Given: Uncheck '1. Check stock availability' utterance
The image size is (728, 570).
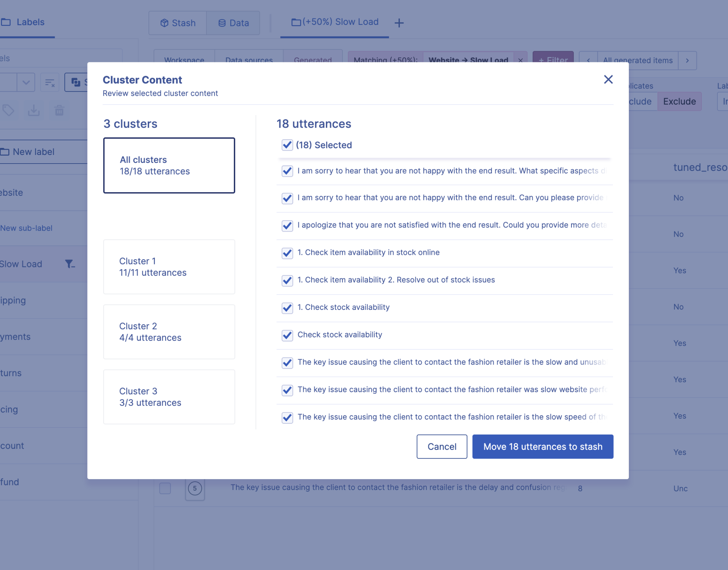Looking at the screenshot, I should point(287,307).
